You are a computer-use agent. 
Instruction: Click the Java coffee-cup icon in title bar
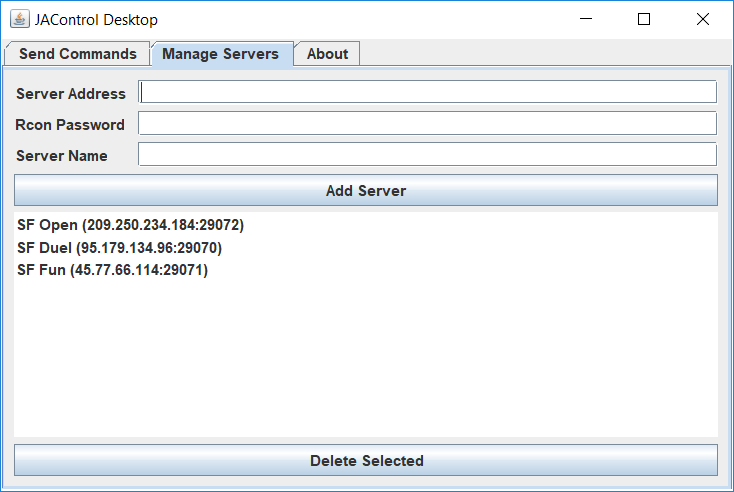pos(20,19)
